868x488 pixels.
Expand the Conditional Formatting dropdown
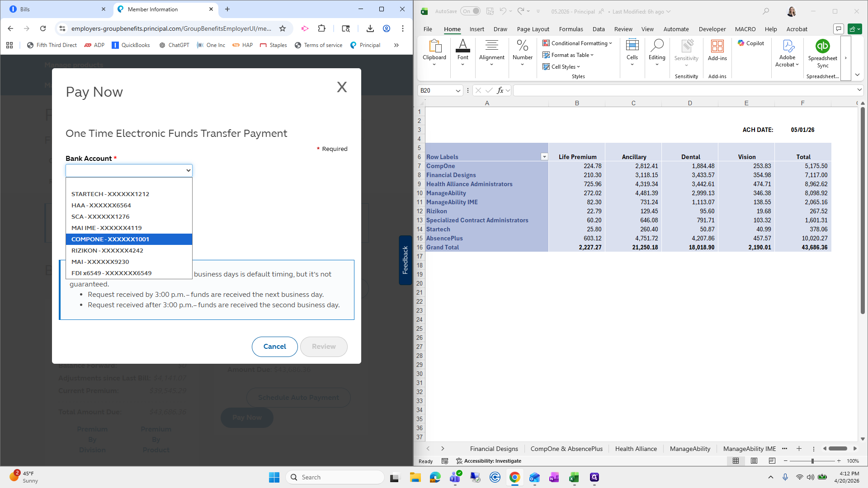(577, 43)
